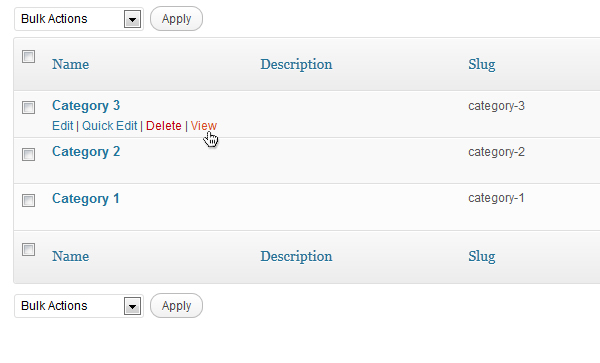Tick the checkbox for Category 3
This screenshot has height=363, width=600.
(28, 107)
